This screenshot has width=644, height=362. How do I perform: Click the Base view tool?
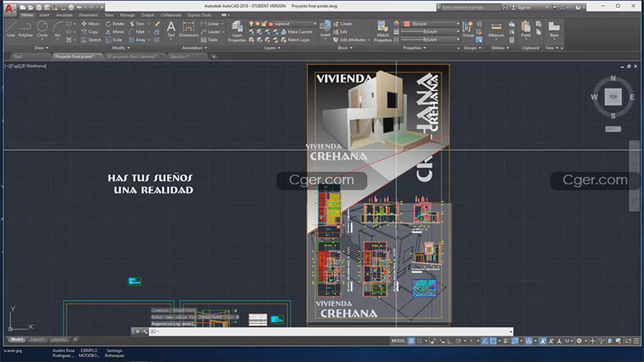coord(554,29)
